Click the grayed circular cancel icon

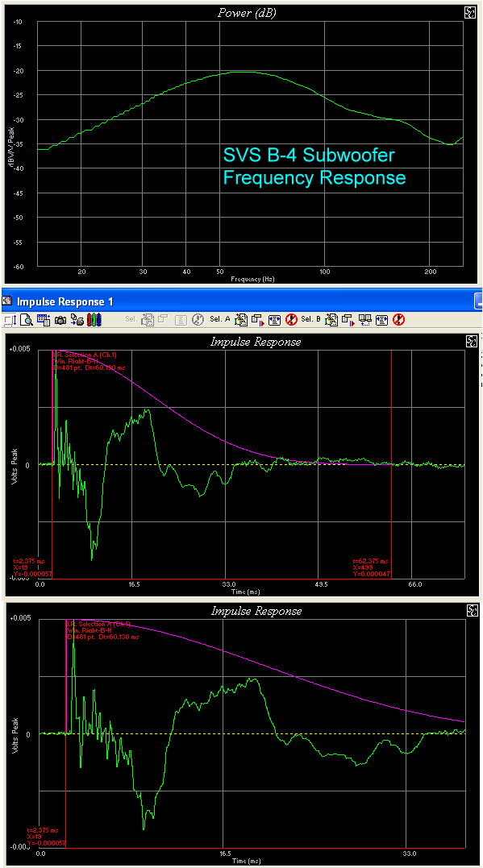(198, 320)
